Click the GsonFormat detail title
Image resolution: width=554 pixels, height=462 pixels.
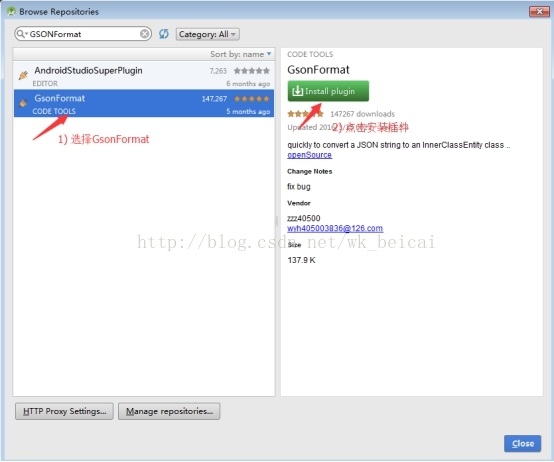318,70
